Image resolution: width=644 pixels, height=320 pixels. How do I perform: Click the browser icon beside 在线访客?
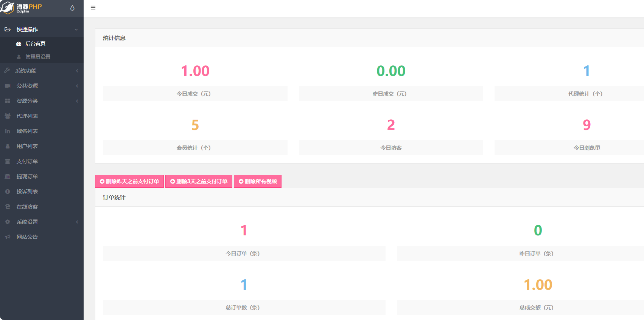tap(8, 207)
